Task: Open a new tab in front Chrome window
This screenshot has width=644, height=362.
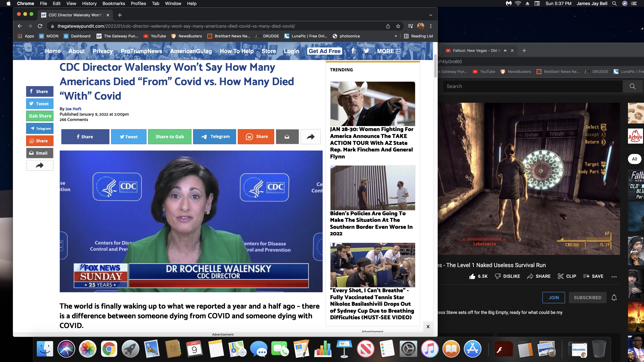Action: pos(120,15)
